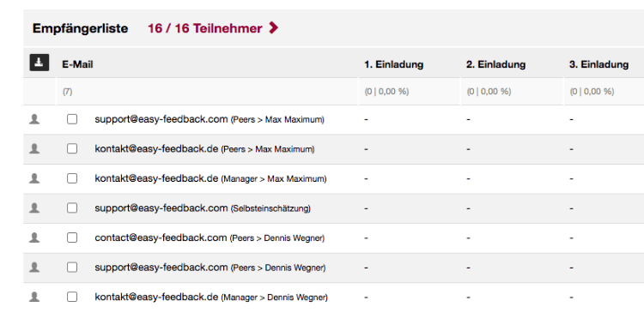Click person icon beside kontakt Manager Max Maximum
644x319 pixels.
[x=34, y=178]
